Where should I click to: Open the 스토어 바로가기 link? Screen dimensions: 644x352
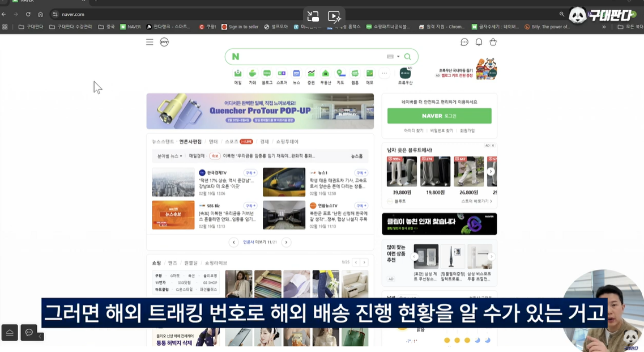tap(476, 201)
